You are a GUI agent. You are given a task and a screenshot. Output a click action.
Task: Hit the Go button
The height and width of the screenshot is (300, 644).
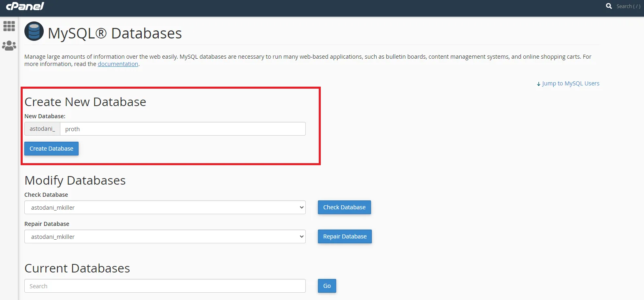pyautogui.click(x=327, y=286)
